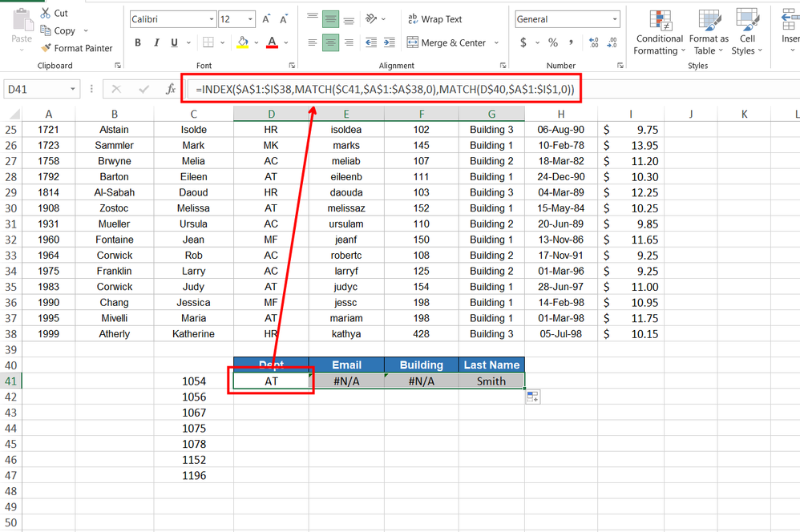Click Decrease Decimal icon
800x532 pixels.
pyautogui.click(x=612, y=42)
